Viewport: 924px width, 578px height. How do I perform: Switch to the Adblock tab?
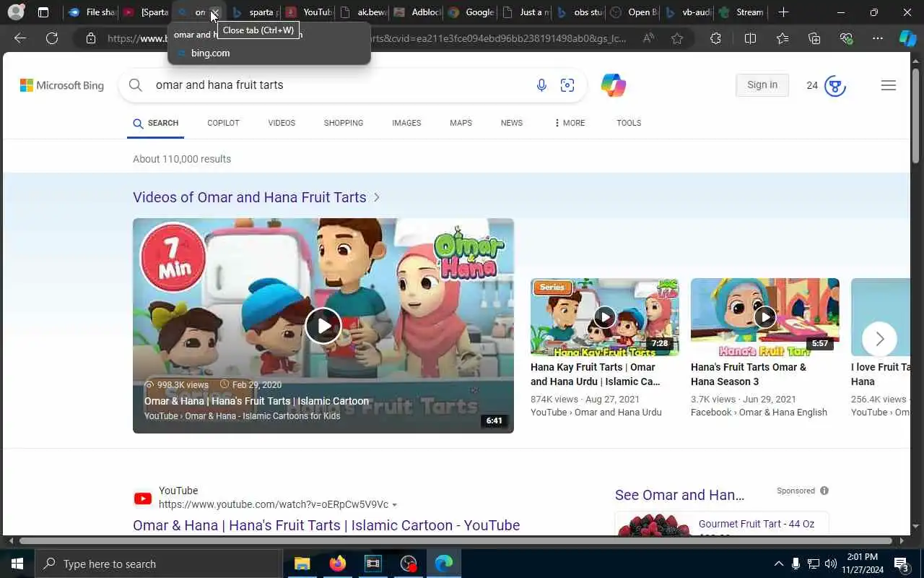pyautogui.click(x=417, y=12)
